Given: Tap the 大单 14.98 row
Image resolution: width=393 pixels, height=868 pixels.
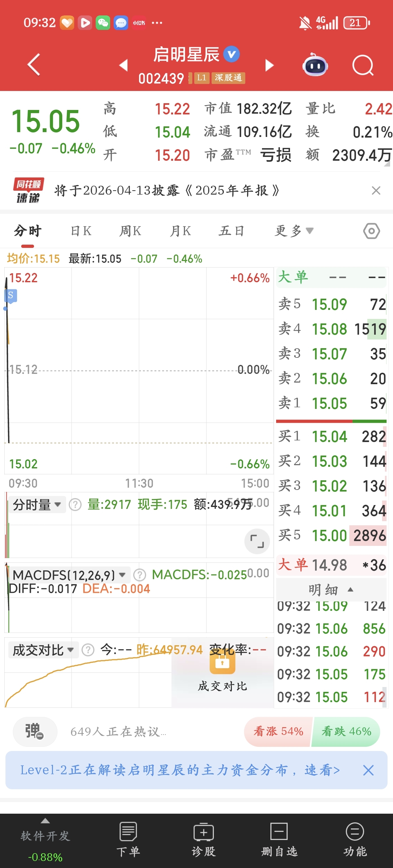Looking at the screenshot, I should (x=331, y=565).
